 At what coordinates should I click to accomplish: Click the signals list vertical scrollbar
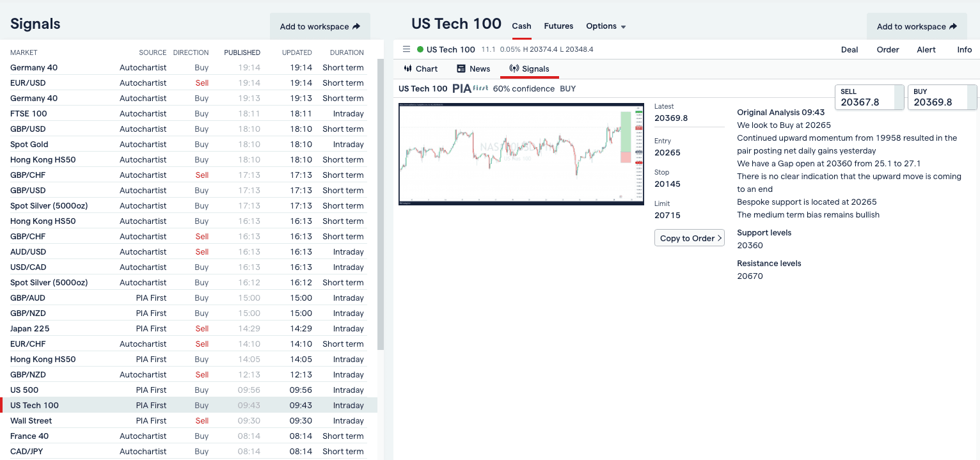(x=381, y=205)
